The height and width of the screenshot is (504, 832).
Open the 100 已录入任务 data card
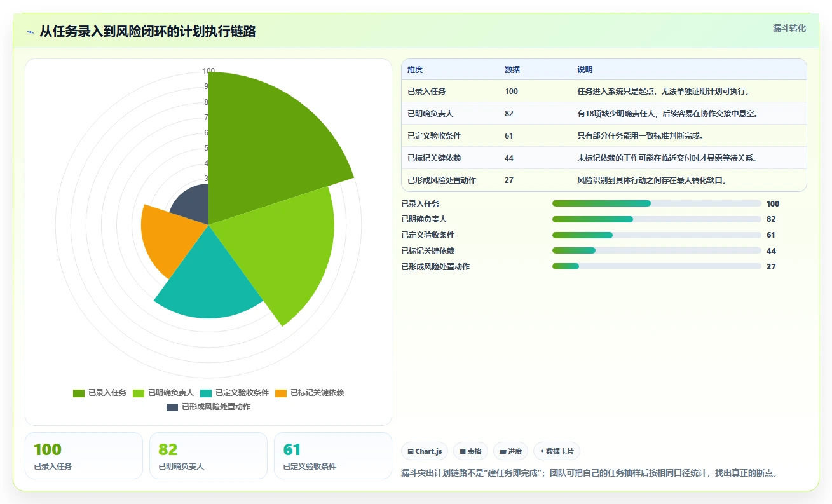[x=84, y=456]
